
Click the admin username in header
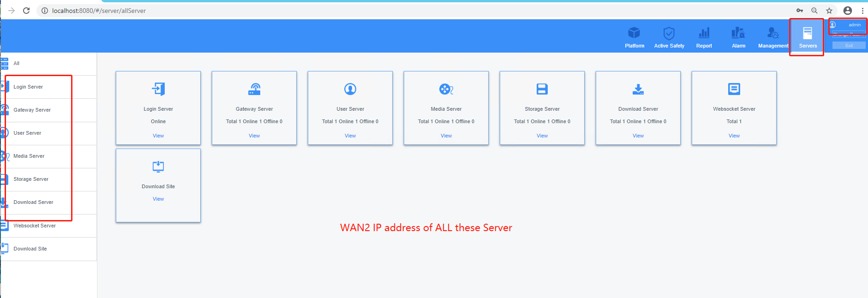pyautogui.click(x=855, y=25)
